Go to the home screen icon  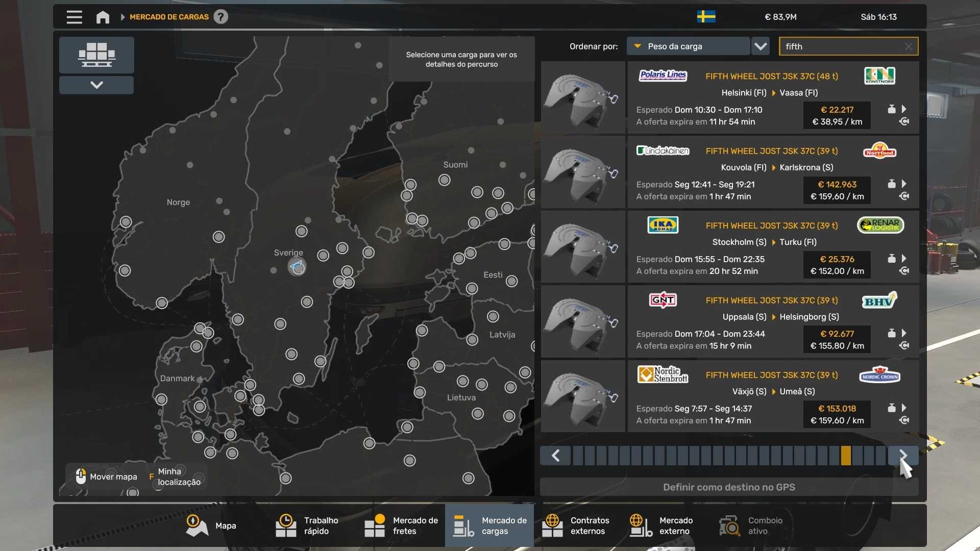[x=103, y=17]
